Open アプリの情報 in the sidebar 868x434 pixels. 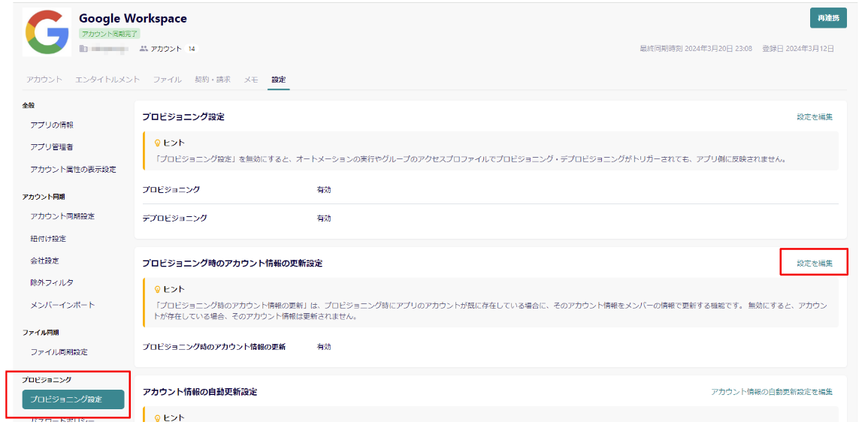(x=52, y=125)
